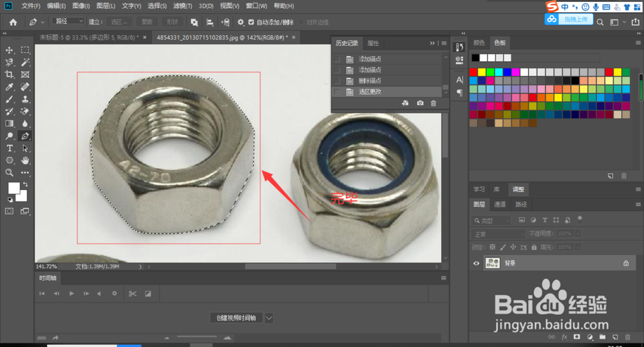Screen dimensions: 644x347
Task: Reset to default foreground and background colors
Action: (10, 200)
